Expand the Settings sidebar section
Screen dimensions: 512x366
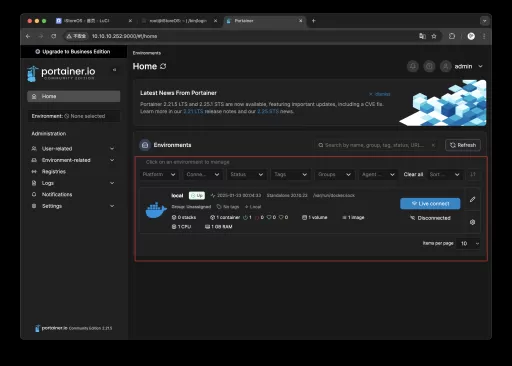coord(73,206)
